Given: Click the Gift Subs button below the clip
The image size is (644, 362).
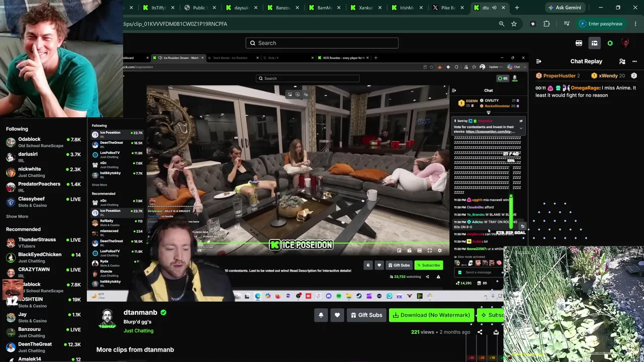Looking at the screenshot, I should [366, 315].
